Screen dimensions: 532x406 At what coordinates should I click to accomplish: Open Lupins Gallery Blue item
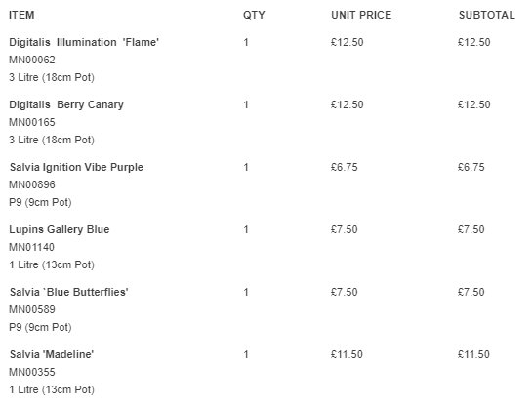tap(59, 229)
